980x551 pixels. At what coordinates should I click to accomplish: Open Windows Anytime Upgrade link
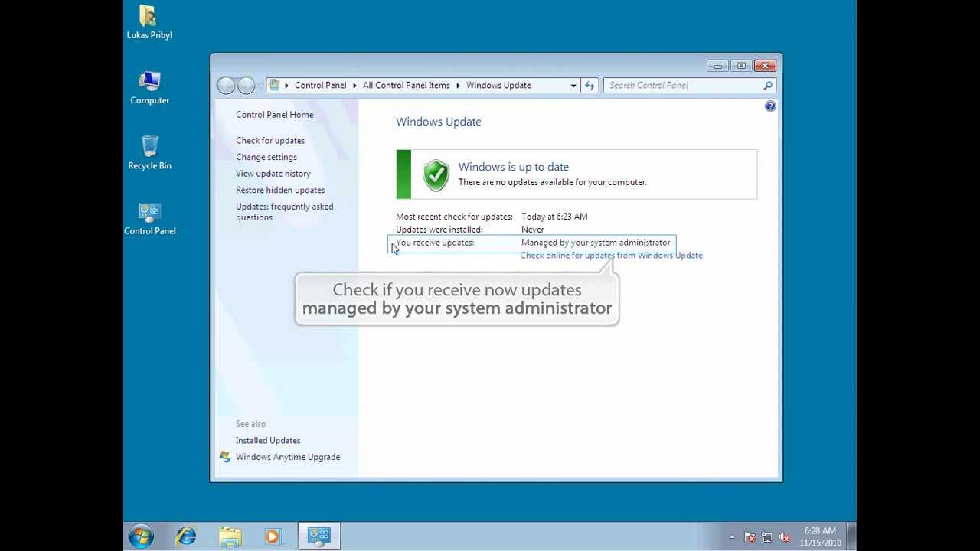[288, 457]
